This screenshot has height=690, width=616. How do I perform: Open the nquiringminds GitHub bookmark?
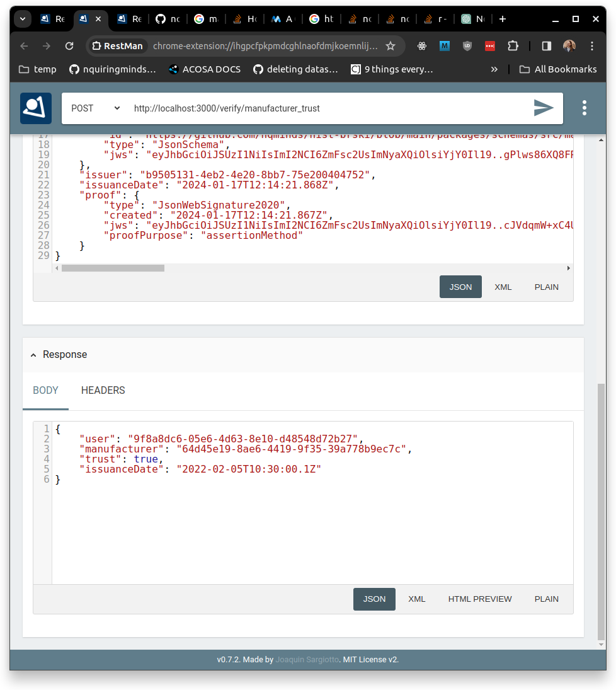click(113, 69)
